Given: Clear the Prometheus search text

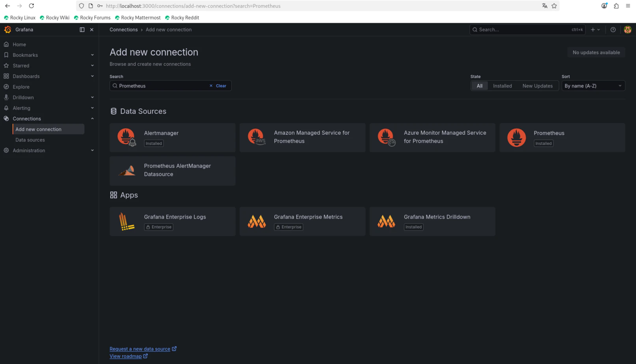Looking at the screenshot, I should [218, 86].
